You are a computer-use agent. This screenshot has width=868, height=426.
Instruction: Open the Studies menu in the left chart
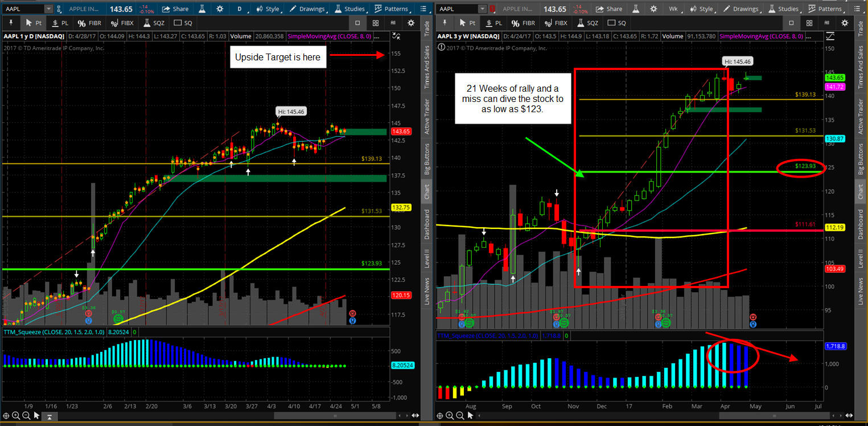(349, 9)
